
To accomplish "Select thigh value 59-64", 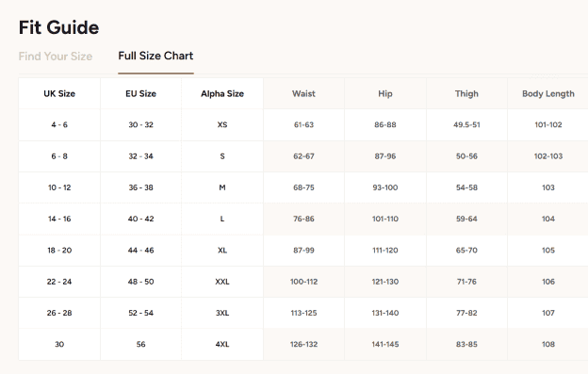I will point(466,219).
